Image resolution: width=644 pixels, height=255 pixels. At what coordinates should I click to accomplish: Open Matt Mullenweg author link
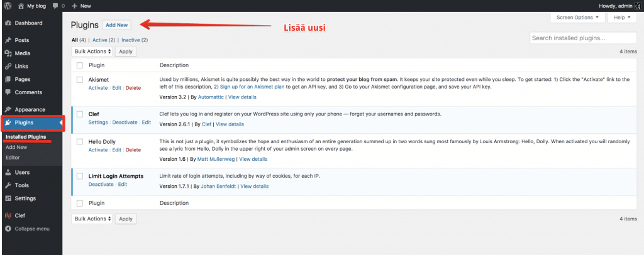[216, 159]
